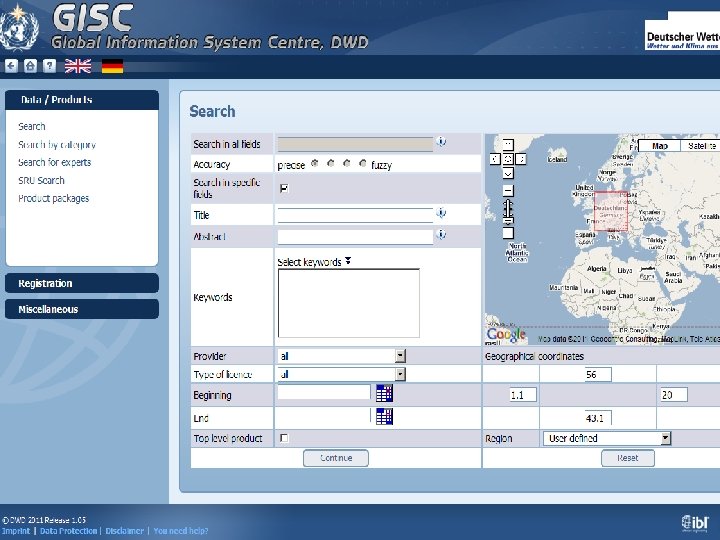Open SRU Search in the sidebar

click(41, 180)
